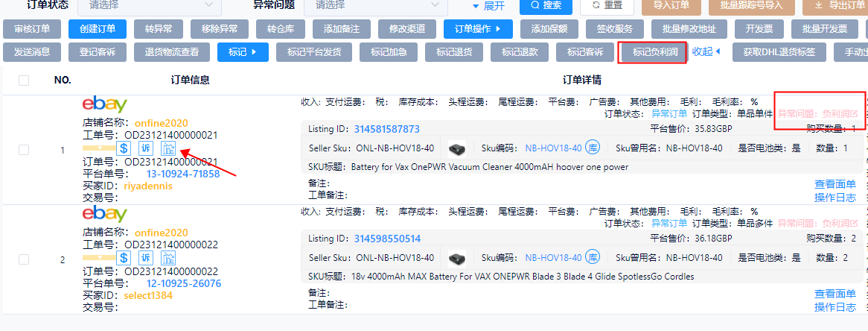
Task: Click buyer ID riyadennis
Action: point(148,186)
